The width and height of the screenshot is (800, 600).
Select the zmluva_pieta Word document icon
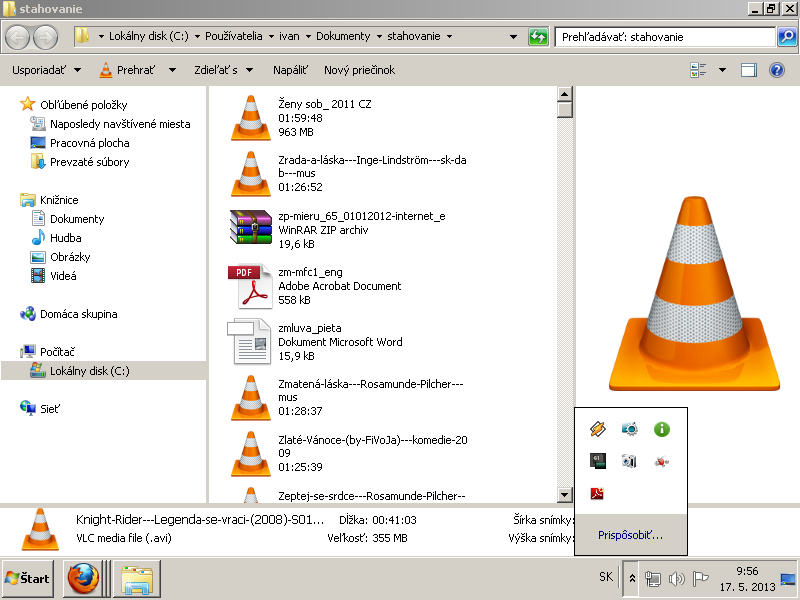(249, 341)
